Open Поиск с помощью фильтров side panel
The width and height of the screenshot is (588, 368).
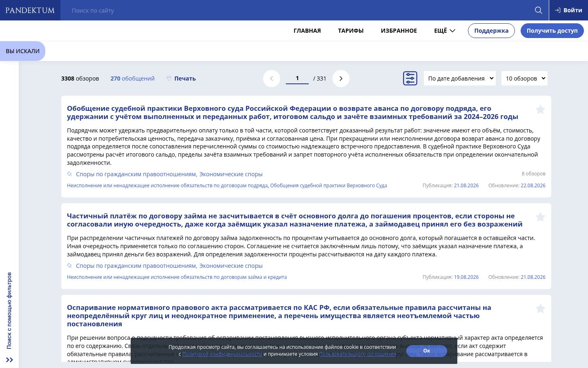(9, 311)
